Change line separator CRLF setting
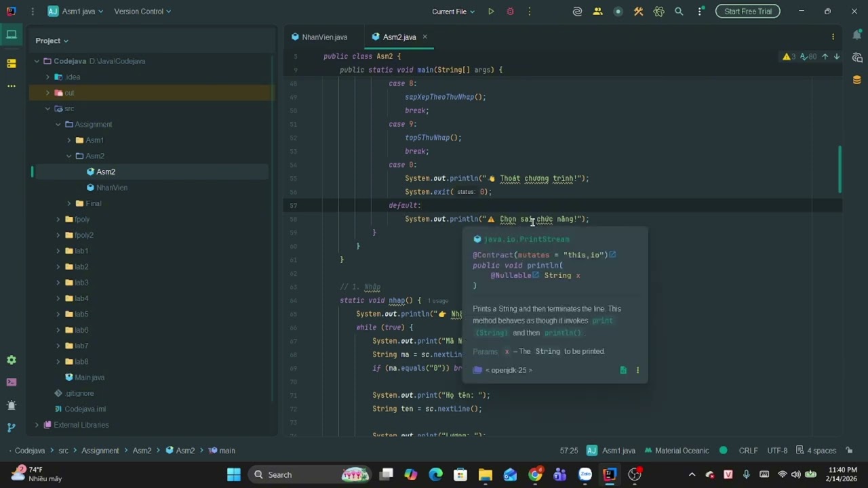The width and height of the screenshot is (868, 488). [748, 451]
